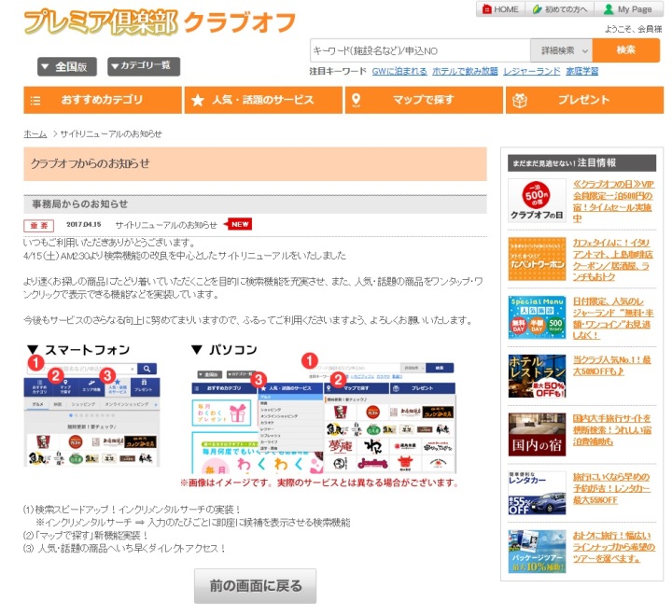
Task: Click the 前の画面に戻る back button
Action: coord(255,586)
